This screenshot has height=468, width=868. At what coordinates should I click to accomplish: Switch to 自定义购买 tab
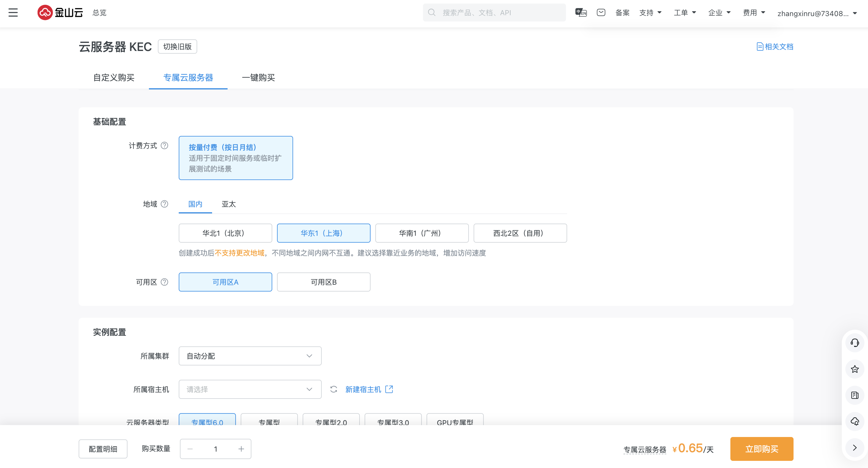pyautogui.click(x=114, y=78)
